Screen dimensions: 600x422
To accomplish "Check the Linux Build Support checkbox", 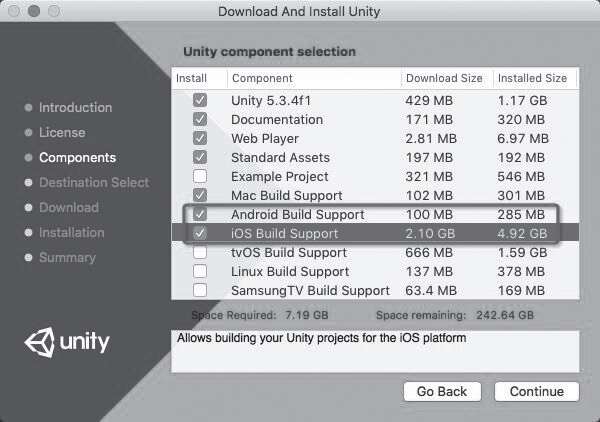I will coord(200,271).
